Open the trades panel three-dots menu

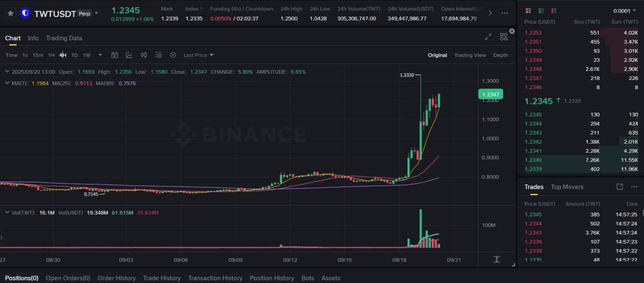(x=634, y=186)
